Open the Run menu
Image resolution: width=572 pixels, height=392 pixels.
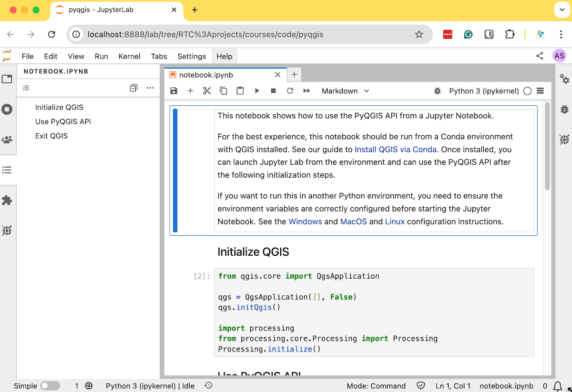[x=102, y=56]
